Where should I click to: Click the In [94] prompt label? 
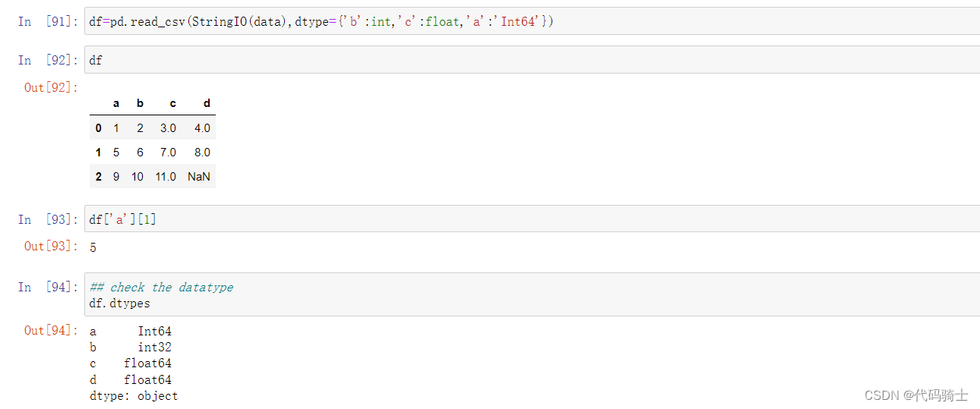[48, 287]
